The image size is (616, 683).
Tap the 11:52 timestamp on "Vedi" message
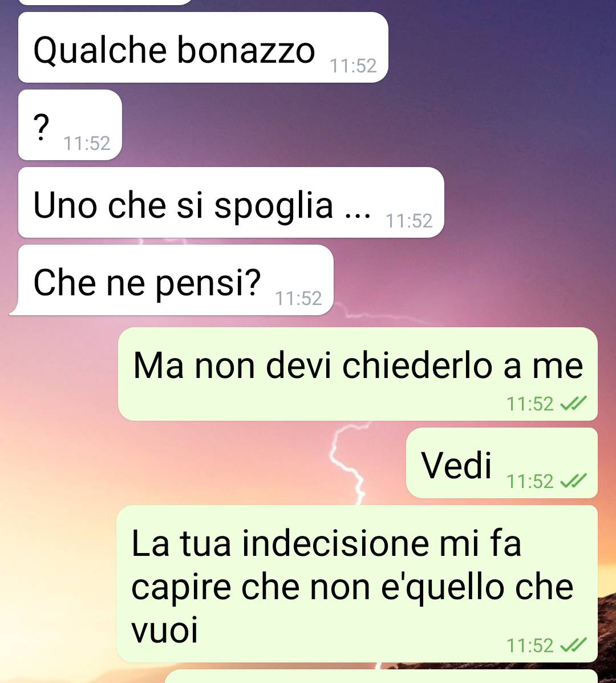click(530, 481)
